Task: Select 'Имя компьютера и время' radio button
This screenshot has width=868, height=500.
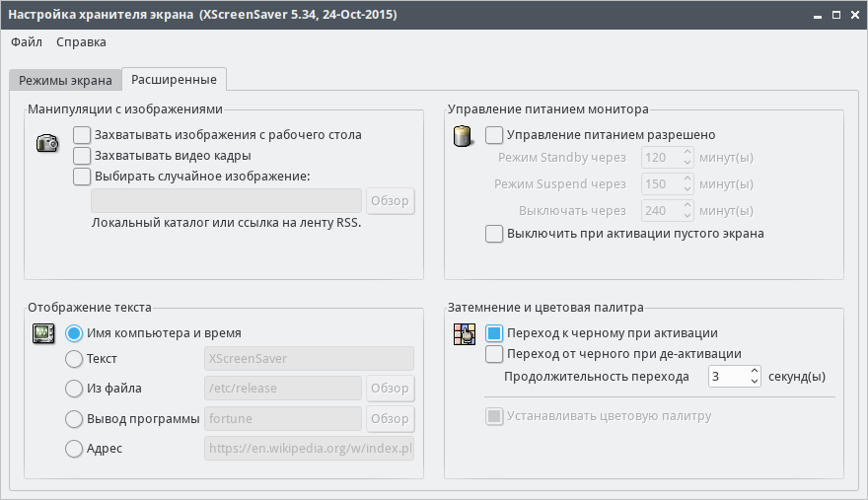Action: pyautogui.click(x=74, y=333)
